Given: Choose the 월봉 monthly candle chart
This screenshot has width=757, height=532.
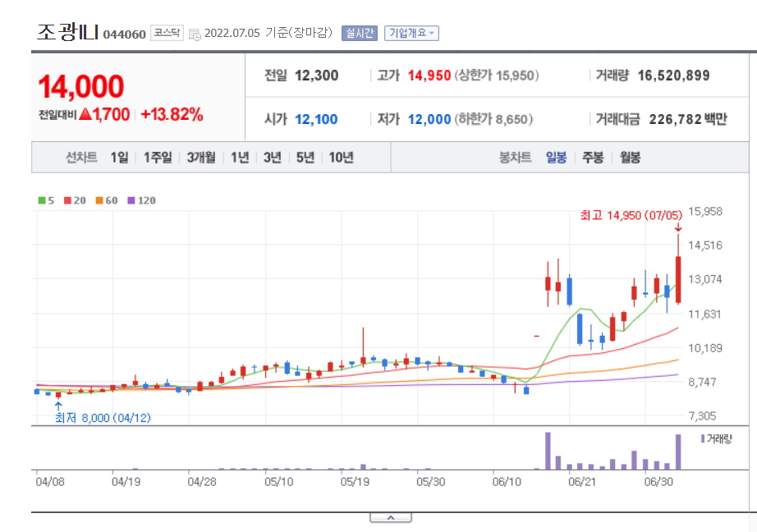Looking at the screenshot, I should click(x=630, y=158).
